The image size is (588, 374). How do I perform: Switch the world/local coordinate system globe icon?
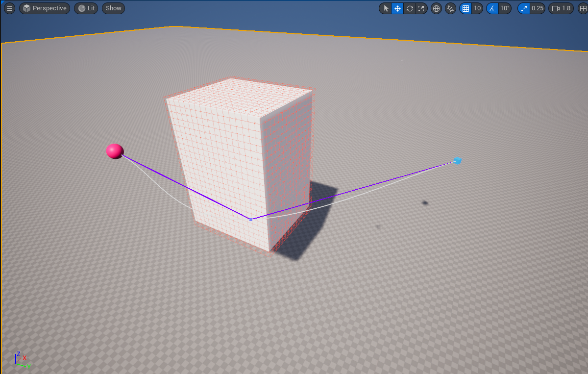click(x=436, y=8)
